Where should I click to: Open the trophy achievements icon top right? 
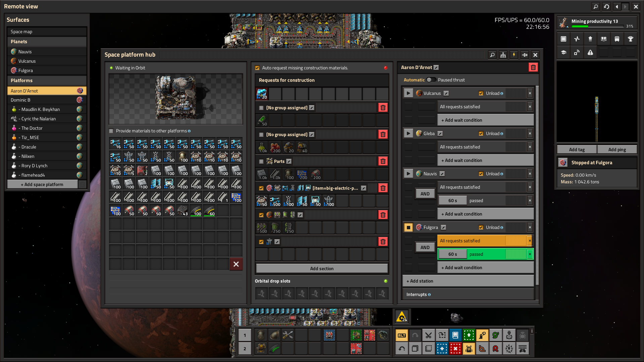(x=631, y=39)
